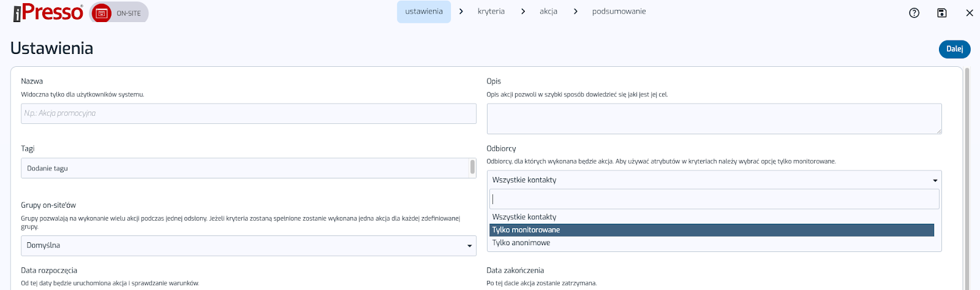980x290 pixels.
Task: Click the chevron after the kryteria step
Action: (522, 12)
